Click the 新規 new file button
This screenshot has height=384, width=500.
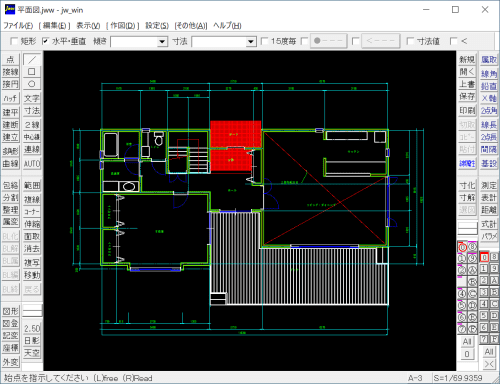(467, 60)
